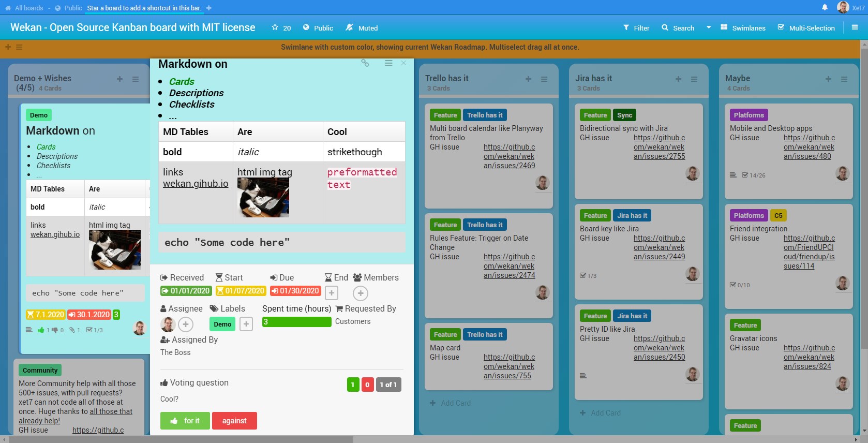The width and height of the screenshot is (868, 443).
Task: Copy the card link via the chain icon
Action: coord(365,63)
